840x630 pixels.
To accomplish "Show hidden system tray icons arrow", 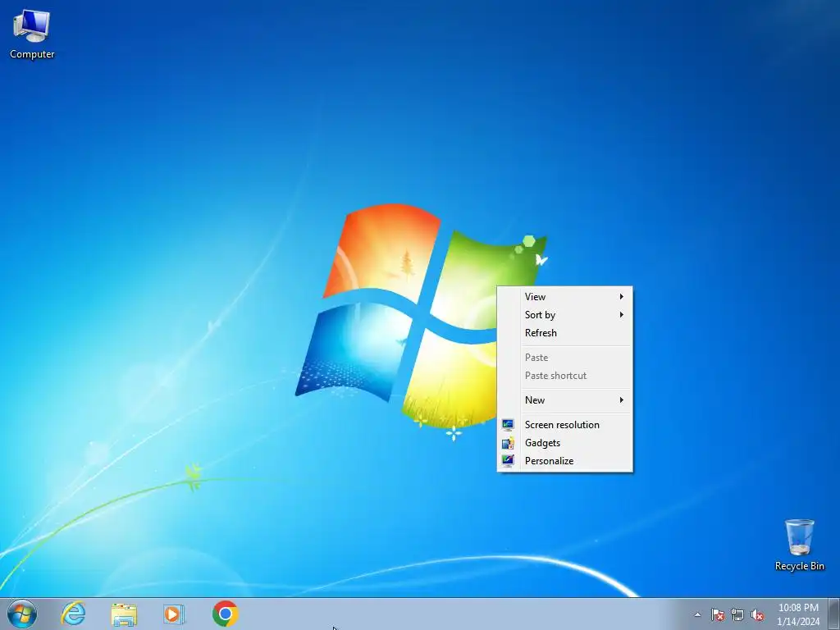I will [x=697, y=614].
